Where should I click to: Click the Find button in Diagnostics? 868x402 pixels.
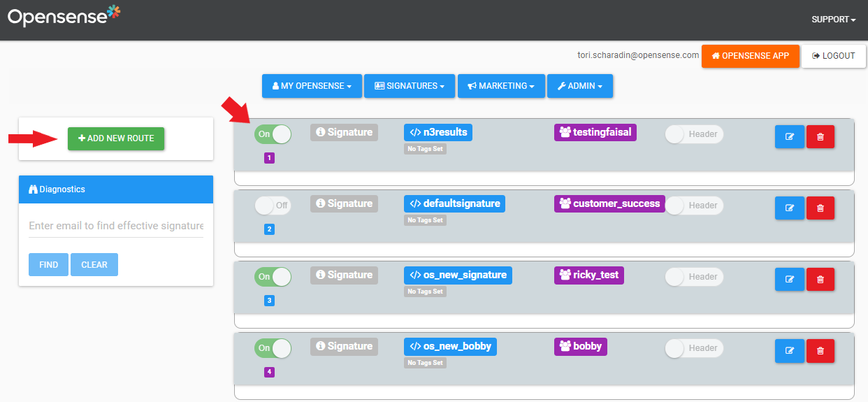(48, 265)
